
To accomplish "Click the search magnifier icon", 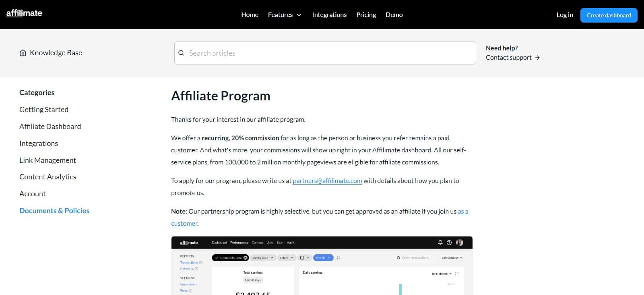I will 181,53.
